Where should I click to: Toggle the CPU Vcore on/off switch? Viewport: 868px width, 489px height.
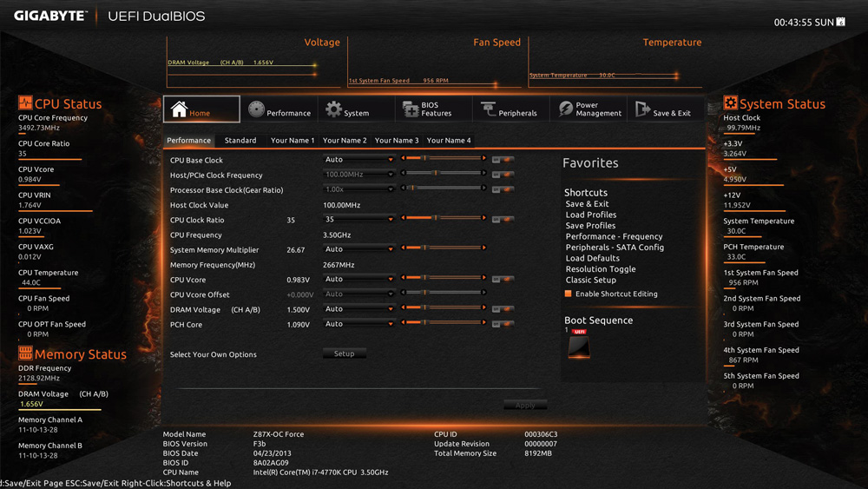pos(503,279)
